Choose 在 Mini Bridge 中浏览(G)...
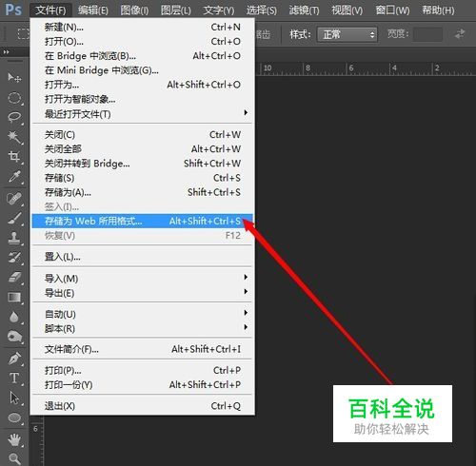This screenshot has height=466, width=476. pyautogui.click(x=143, y=70)
